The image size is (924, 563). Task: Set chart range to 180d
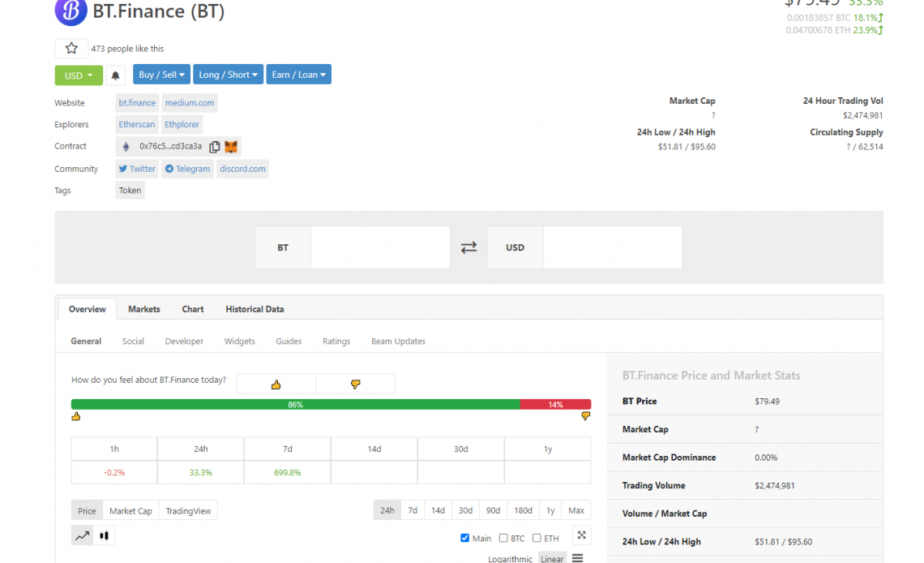[524, 510]
